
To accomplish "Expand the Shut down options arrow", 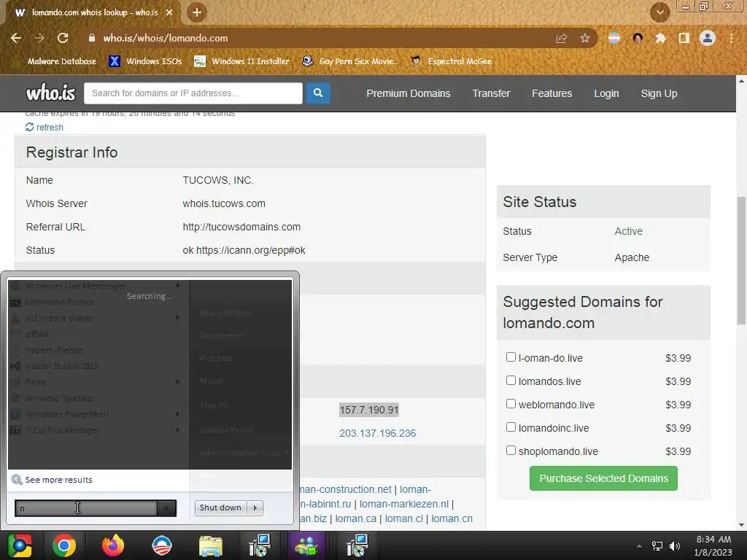I will (255, 507).
